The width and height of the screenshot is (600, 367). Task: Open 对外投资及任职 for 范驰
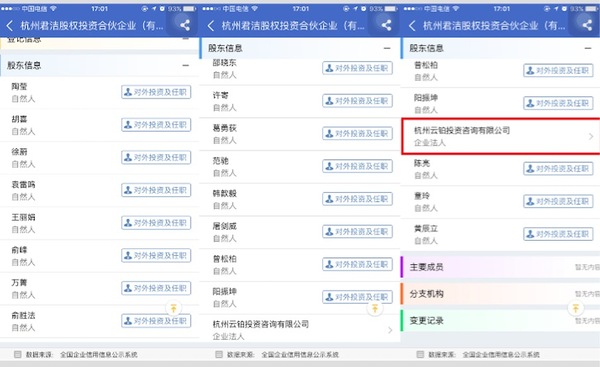tap(357, 166)
